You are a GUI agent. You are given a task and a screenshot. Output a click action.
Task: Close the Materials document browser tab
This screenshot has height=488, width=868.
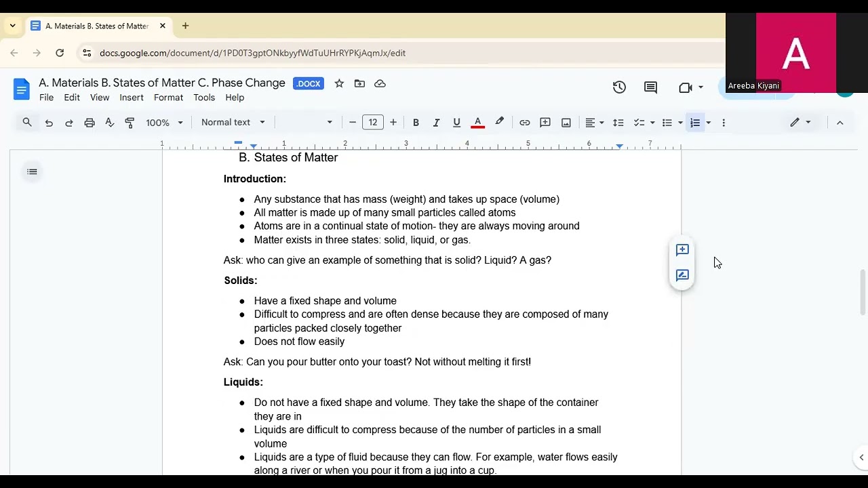(163, 26)
